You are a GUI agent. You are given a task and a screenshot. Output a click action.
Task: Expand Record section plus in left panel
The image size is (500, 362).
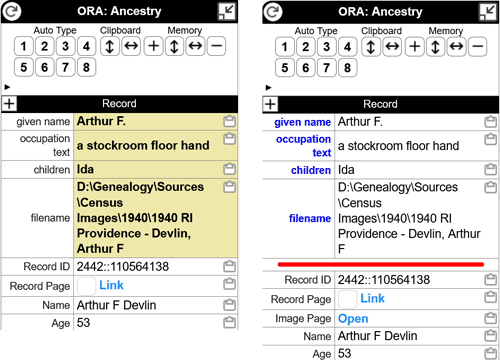[x=9, y=104]
